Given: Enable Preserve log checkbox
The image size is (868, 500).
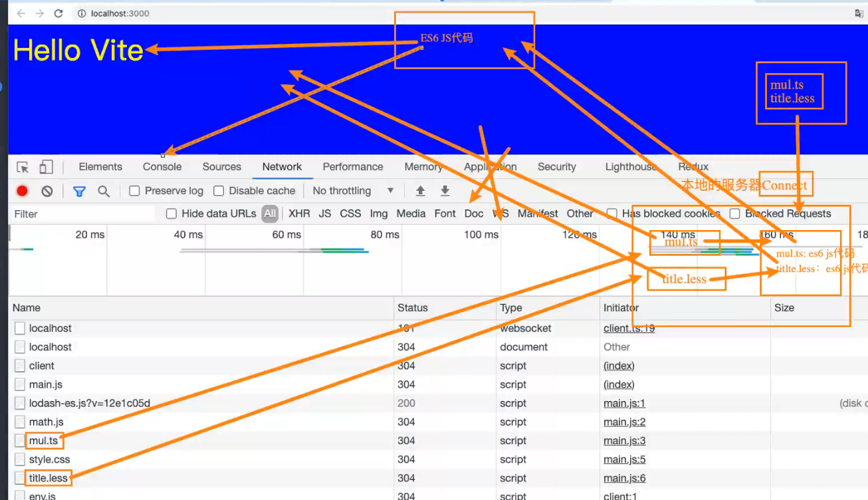Looking at the screenshot, I should pyautogui.click(x=134, y=191).
